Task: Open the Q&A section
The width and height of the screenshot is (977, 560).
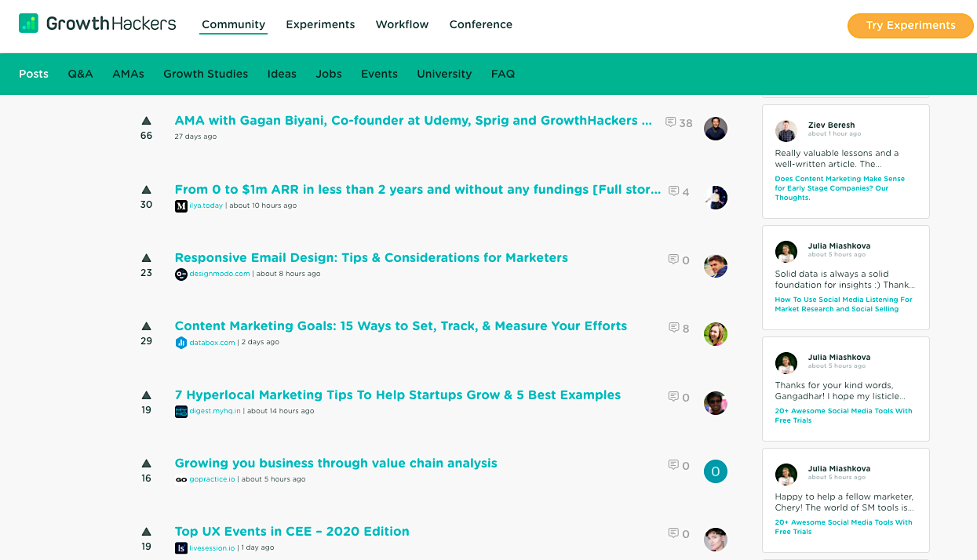Action: pyautogui.click(x=80, y=74)
